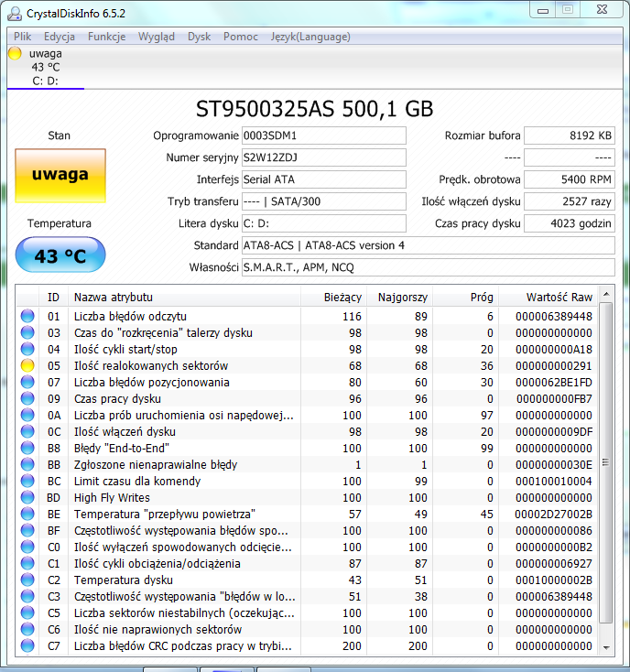Screen dimensions: 630x672
Task: Click blue status orb for attribute C7
Action: [x=27, y=645]
